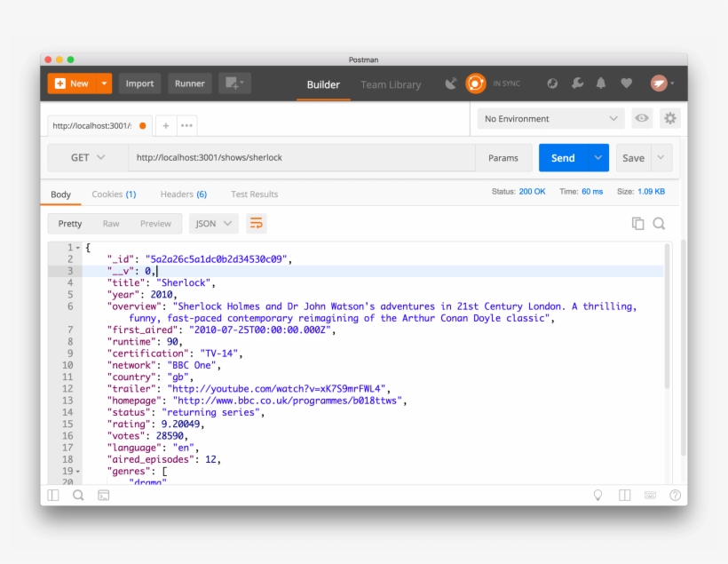728x564 pixels.
Task: Click the response body vertical scrollbar
Action: click(x=668, y=316)
